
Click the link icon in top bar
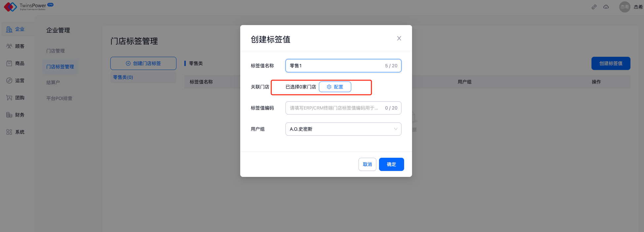[x=594, y=7]
